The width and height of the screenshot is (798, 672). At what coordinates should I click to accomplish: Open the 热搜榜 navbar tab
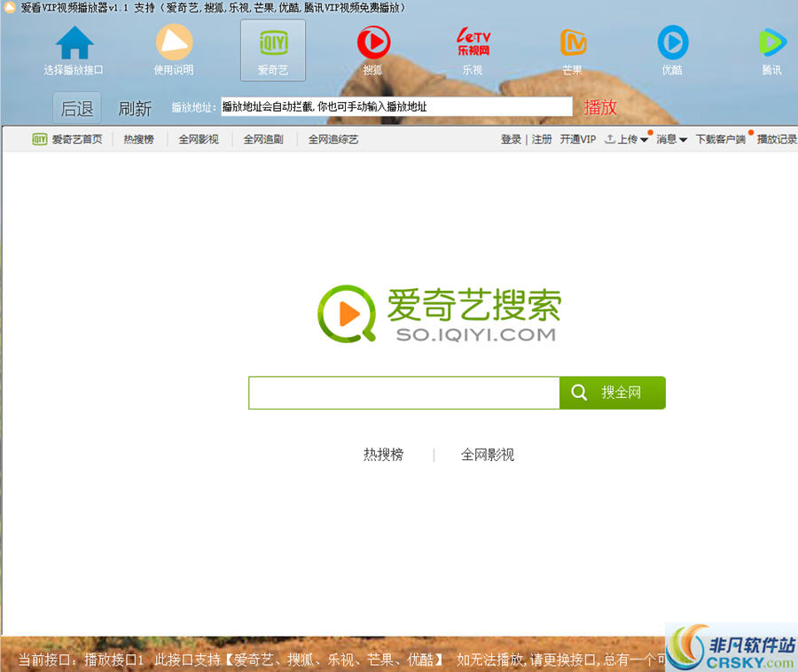coord(138,139)
